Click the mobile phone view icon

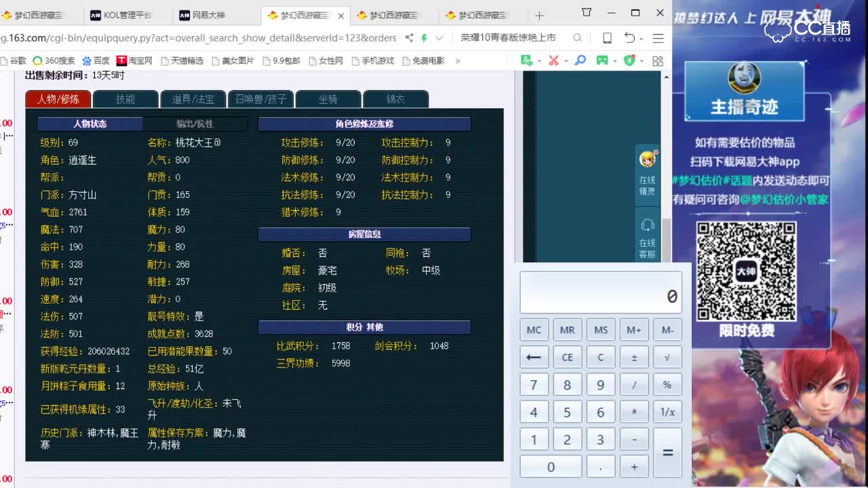(607, 38)
